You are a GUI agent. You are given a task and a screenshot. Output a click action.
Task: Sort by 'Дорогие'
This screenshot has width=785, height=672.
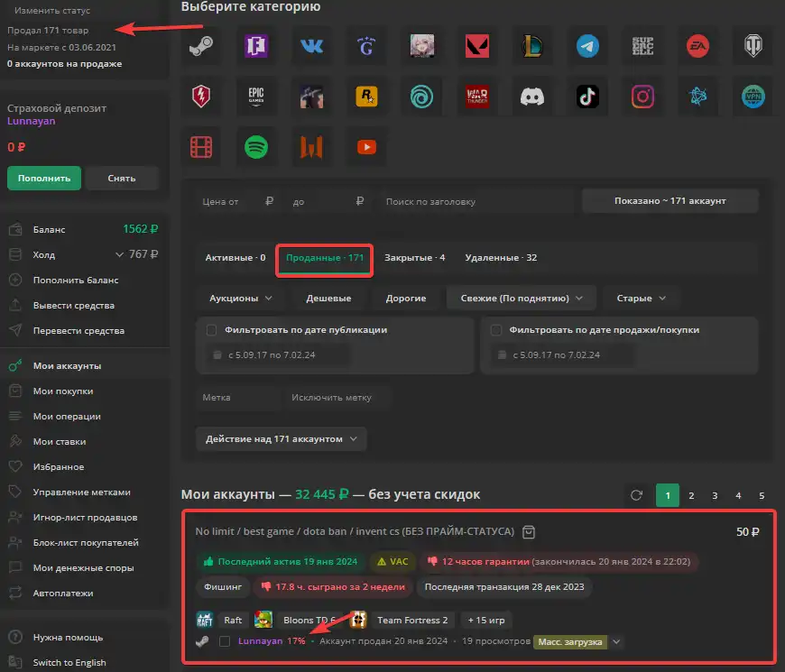tap(406, 299)
